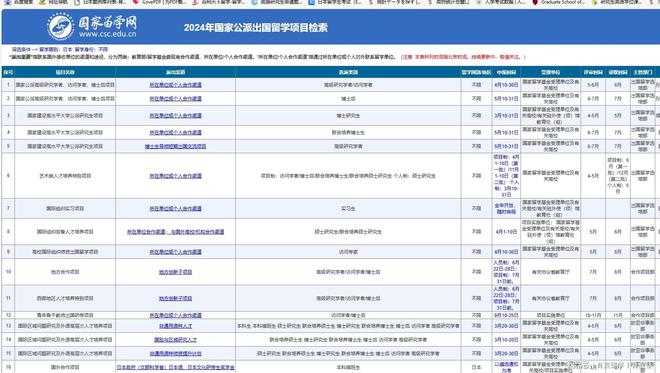The width and height of the screenshot is (660, 373).
Task: Open the local innovation sub-project link in row 10
Action: tap(175, 272)
